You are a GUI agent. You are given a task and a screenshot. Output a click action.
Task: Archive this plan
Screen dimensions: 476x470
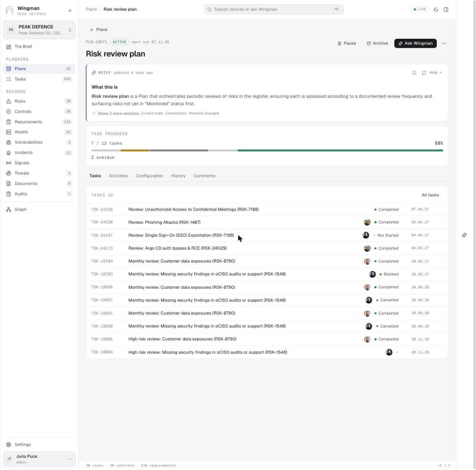coord(377,43)
